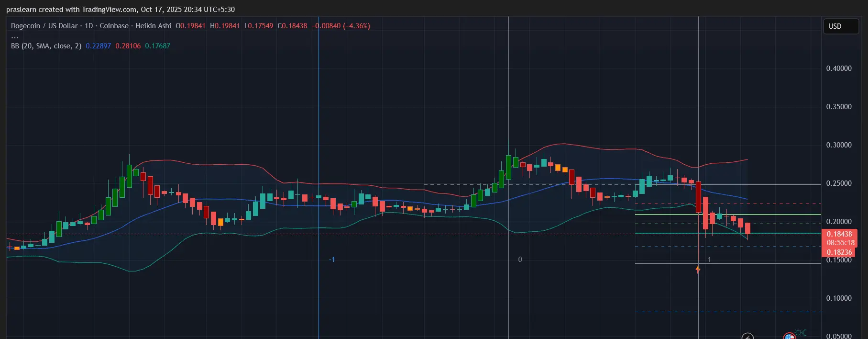The width and height of the screenshot is (868, 339).
Task: Click the 0.30000 price axis label
Action: 839,145
